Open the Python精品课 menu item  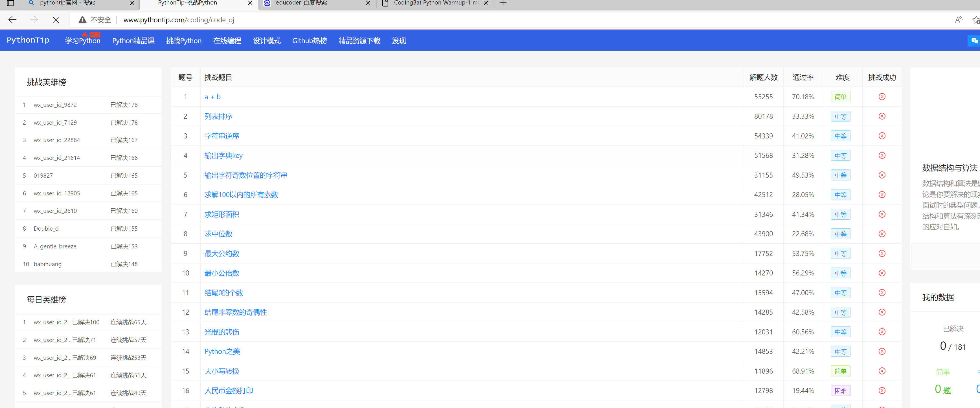pyautogui.click(x=133, y=41)
